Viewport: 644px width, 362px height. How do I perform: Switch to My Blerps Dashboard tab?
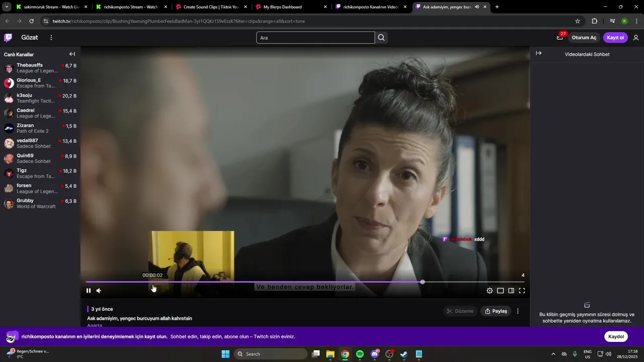(x=290, y=7)
